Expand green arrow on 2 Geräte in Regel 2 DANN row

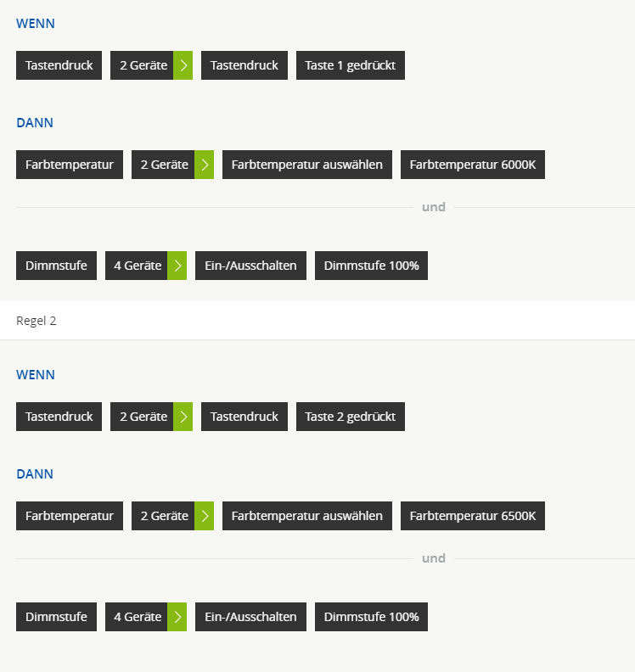(204, 516)
